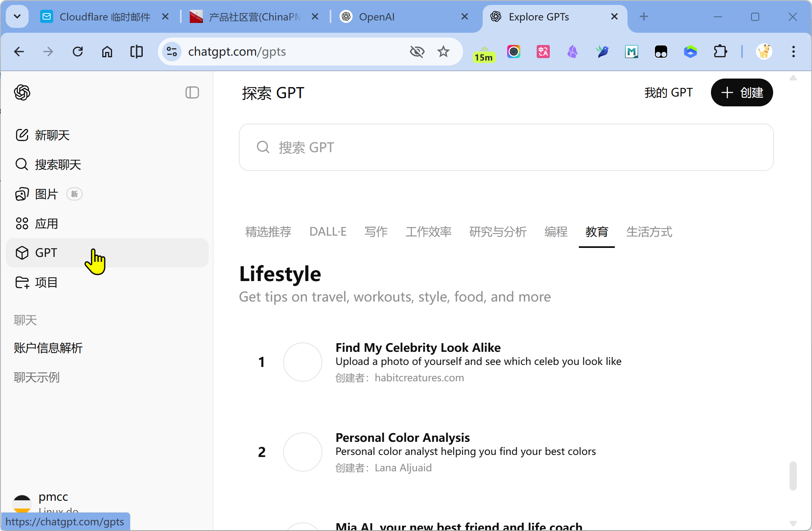This screenshot has height=531, width=812.
Task: Toggle browser split view icon
Action: pyautogui.click(x=136, y=52)
